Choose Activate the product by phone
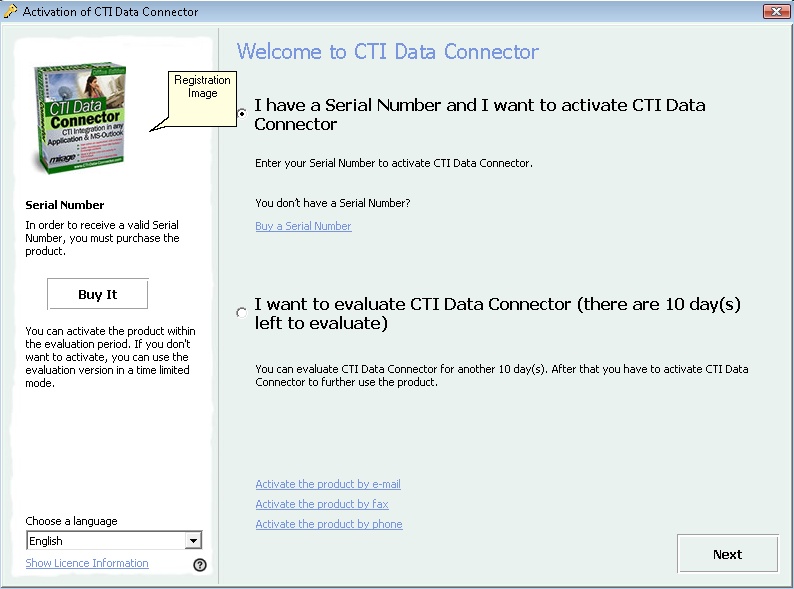The height and width of the screenshot is (589, 794). 329,524
